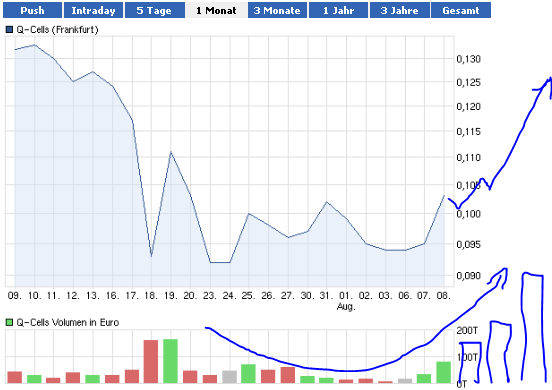Click the 0,110 price axis label
Screen dimensions: 552x390
(x=469, y=157)
